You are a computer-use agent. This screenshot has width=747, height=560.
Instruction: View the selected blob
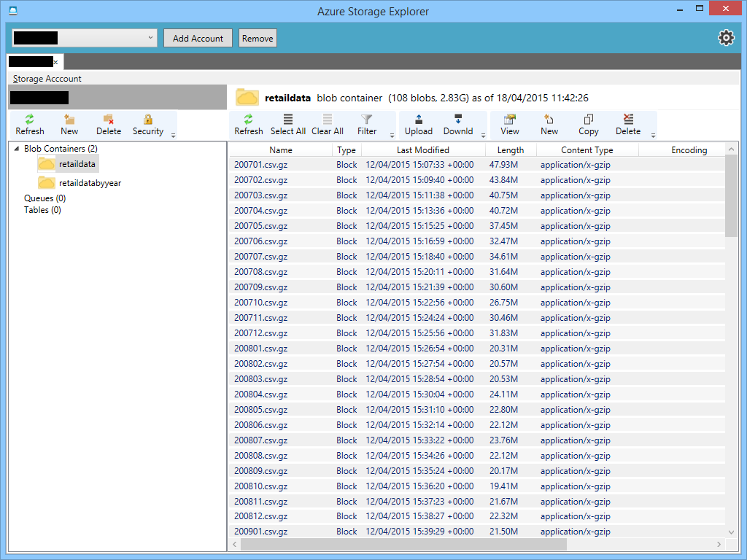click(x=509, y=125)
